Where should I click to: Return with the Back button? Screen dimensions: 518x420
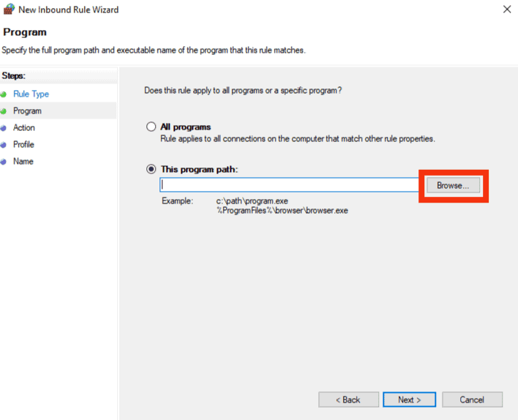348,400
